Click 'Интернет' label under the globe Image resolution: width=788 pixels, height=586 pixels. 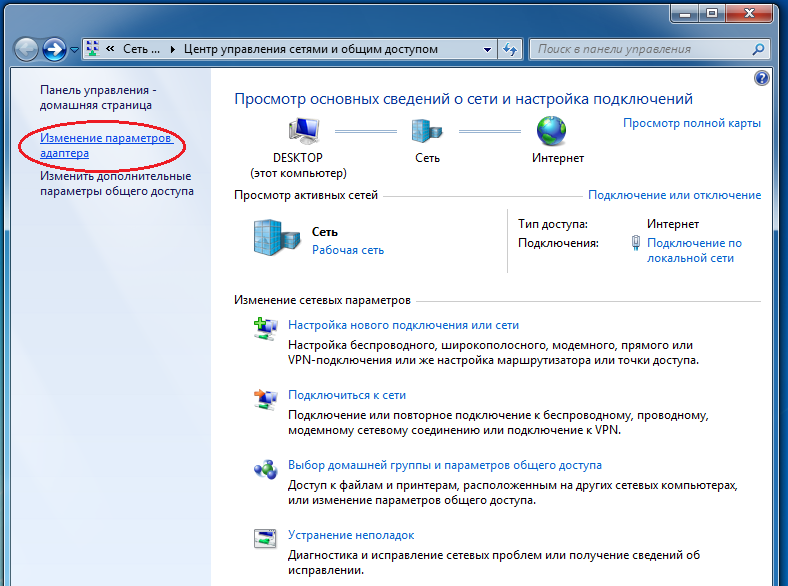558,158
